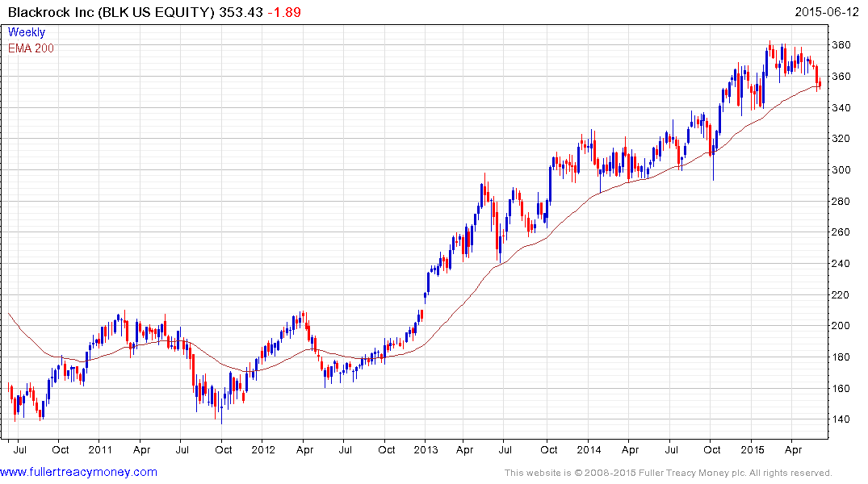The height and width of the screenshot is (484, 868).
Task: Click the EMA 200 legend label
Action: pyautogui.click(x=31, y=48)
